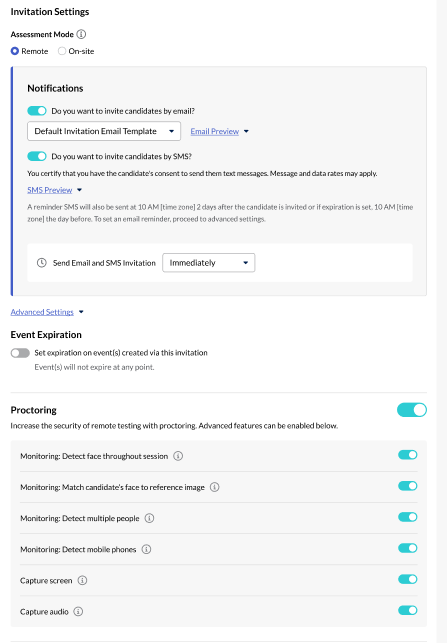Click the Assessment Mode info icon
The height and width of the screenshot is (643, 447).
click(x=81, y=34)
